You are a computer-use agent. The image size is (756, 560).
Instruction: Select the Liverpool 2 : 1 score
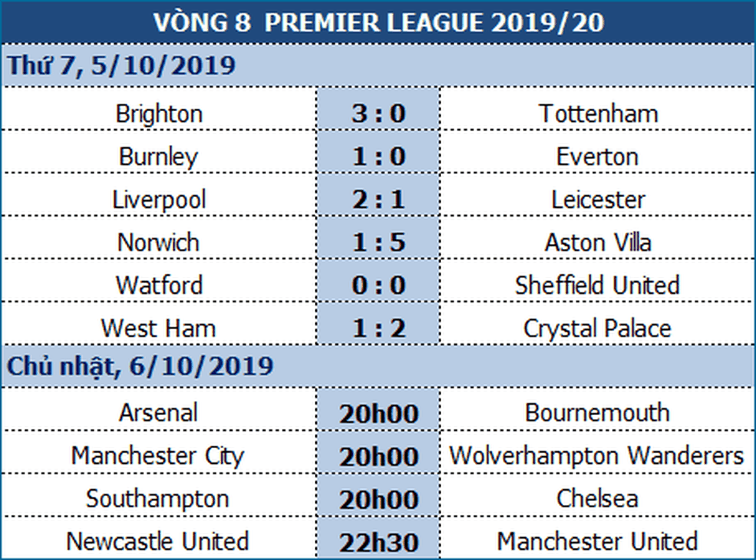point(378,199)
